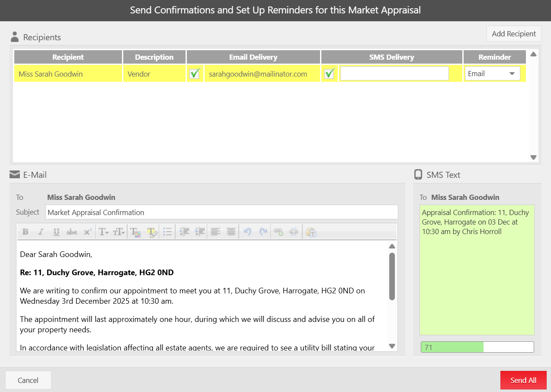Click inside the SMS Text message box
Screen dimensions: 551x392
tap(477, 270)
